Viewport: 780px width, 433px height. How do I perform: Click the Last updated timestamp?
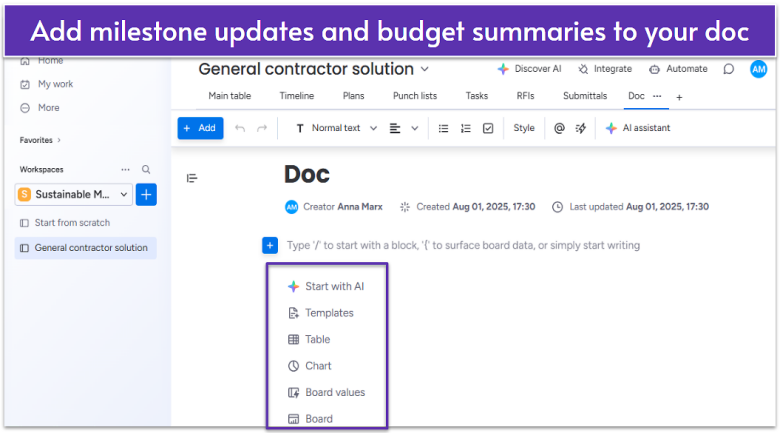667,207
